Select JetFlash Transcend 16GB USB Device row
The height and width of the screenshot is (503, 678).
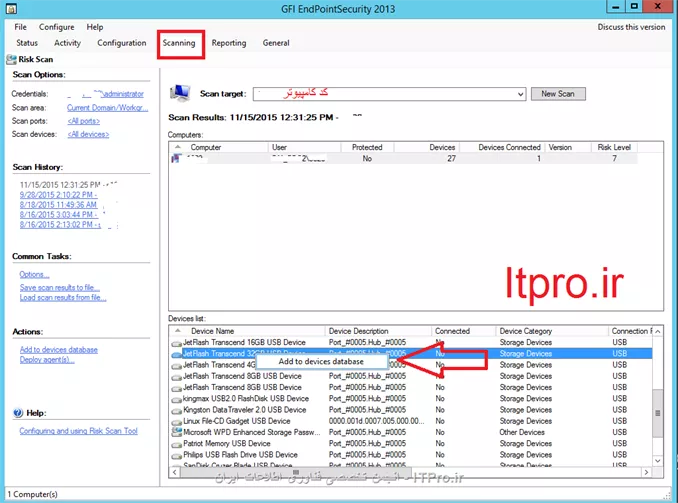[x=411, y=343]
